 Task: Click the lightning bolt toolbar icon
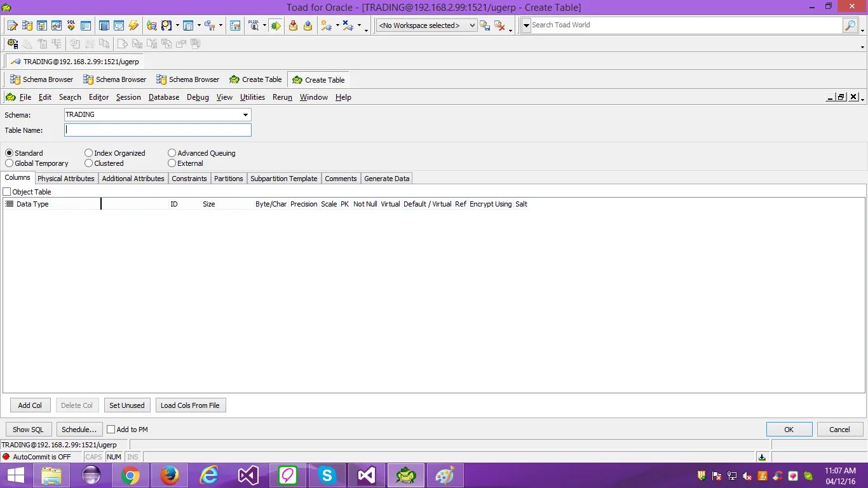(x=133, y=25)
